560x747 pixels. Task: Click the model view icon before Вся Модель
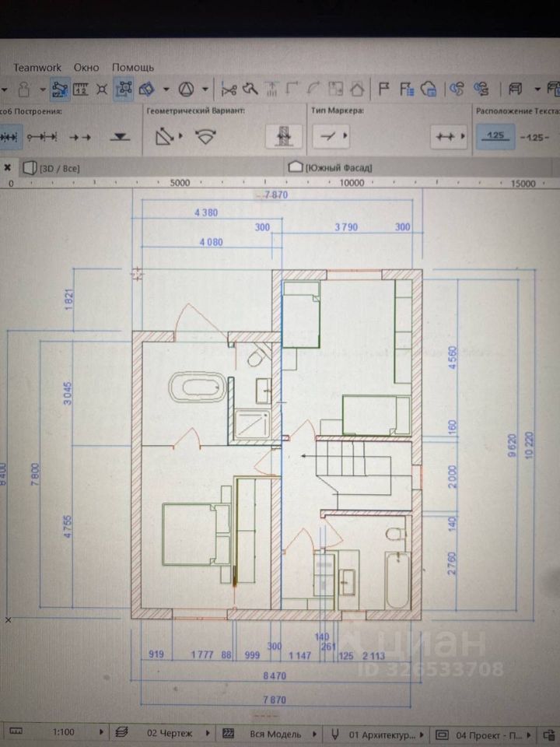pos(229,733)
